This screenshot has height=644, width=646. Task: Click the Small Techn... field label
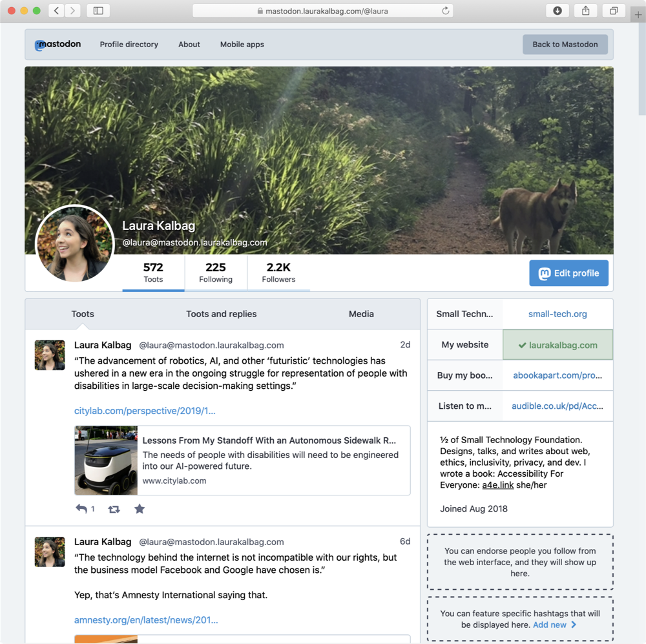pos(464,314)
